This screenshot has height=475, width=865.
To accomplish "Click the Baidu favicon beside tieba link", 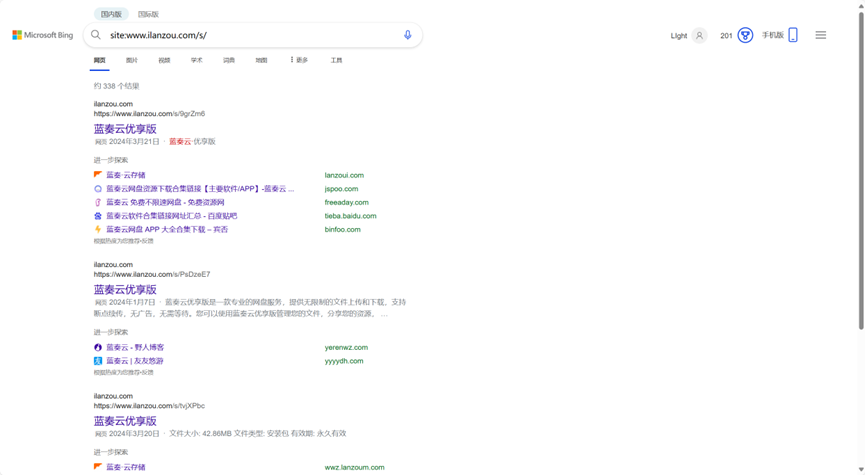I will coord(98,216).
